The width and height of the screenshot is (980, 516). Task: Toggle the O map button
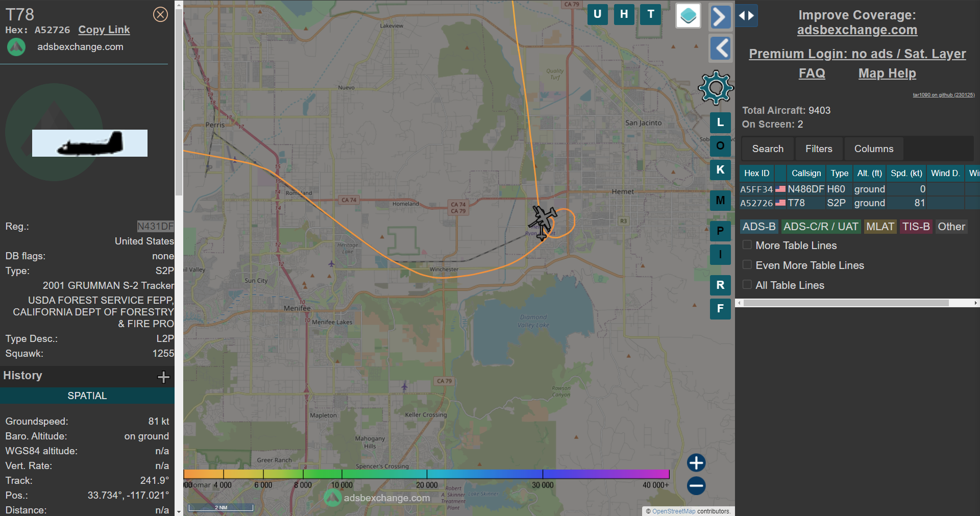pos(720,146)
